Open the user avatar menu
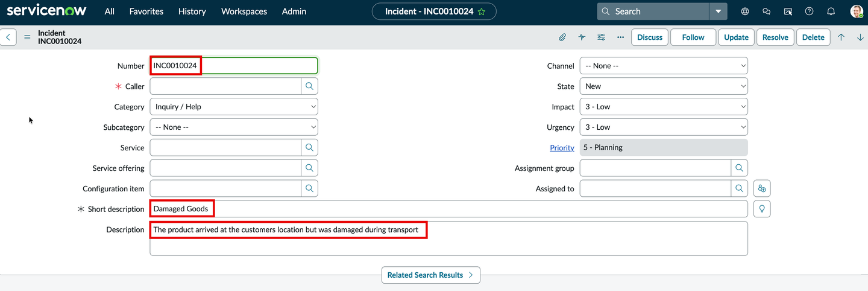This screenshot has width=868, height=291. [x=857, y=11]
